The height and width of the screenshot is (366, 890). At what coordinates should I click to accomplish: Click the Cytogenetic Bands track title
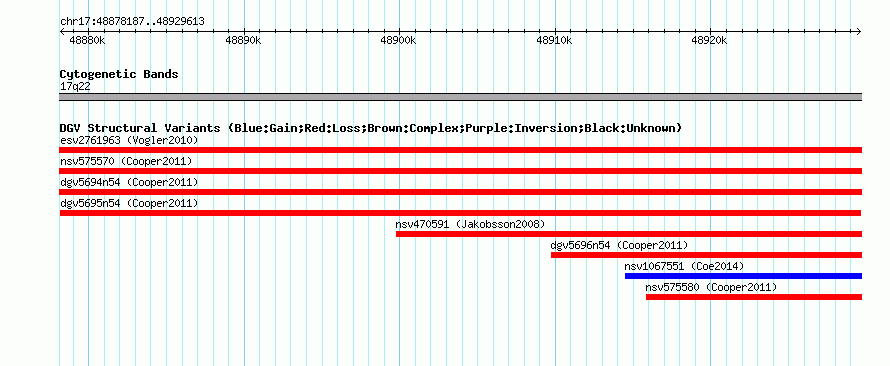coord(119,74)
